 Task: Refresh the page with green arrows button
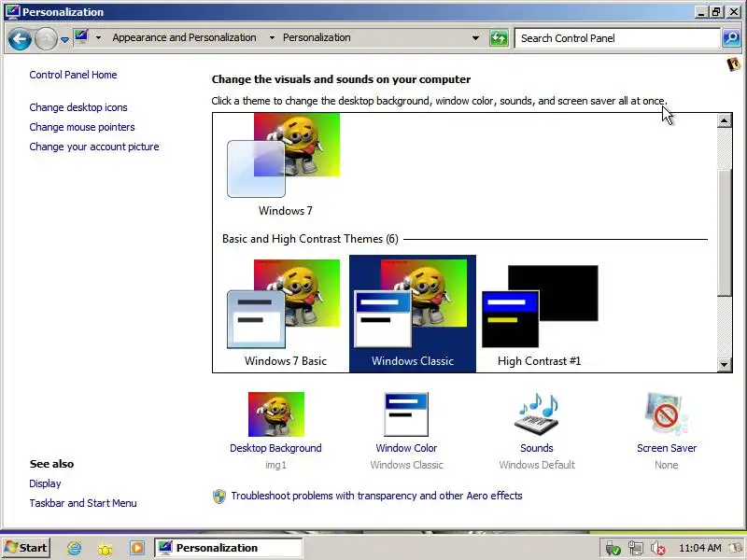499,38
